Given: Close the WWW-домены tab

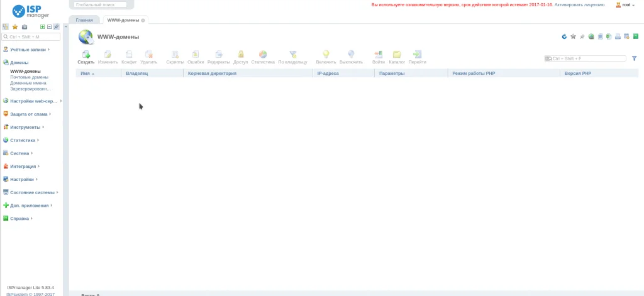Looking at the screenshot, I should point(143,20).
